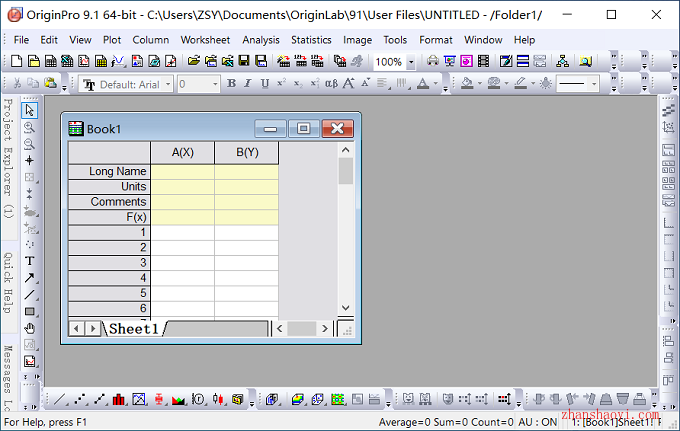The height and width of the screenshot is (431, 680).
Task: Click the Import Wizard icon
Action: click(284, 61)
